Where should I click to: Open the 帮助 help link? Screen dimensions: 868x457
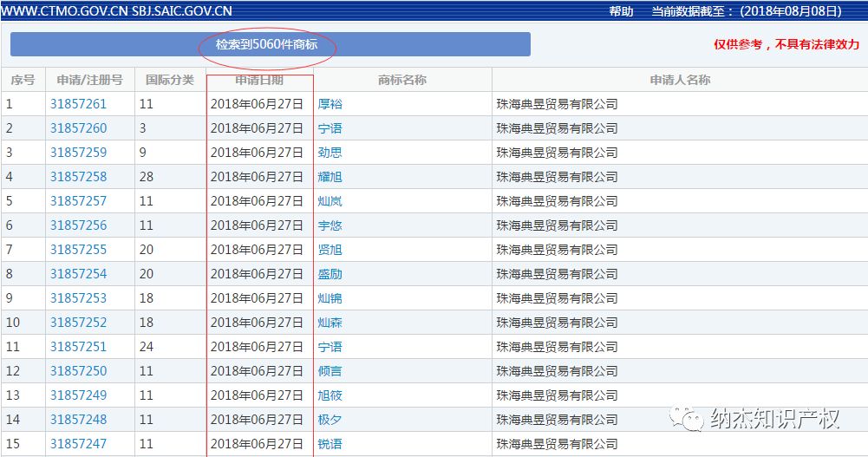click(x=621, y=11)
